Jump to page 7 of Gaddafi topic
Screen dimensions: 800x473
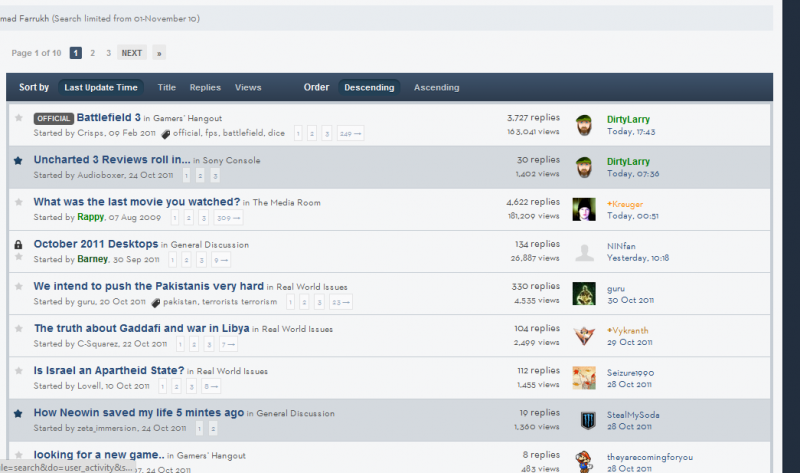coord(228,344)
